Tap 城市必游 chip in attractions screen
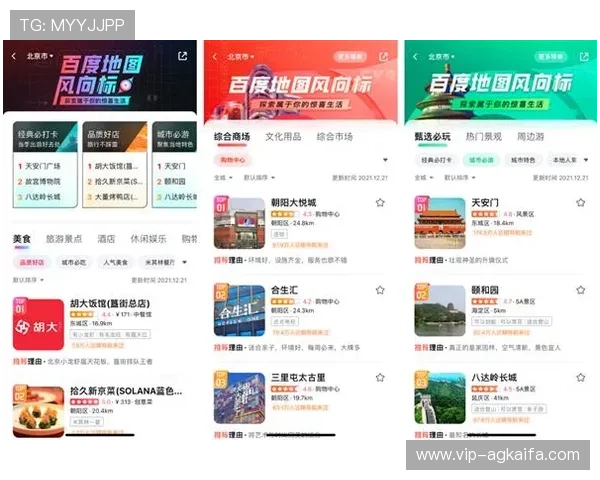 [481, 160]
